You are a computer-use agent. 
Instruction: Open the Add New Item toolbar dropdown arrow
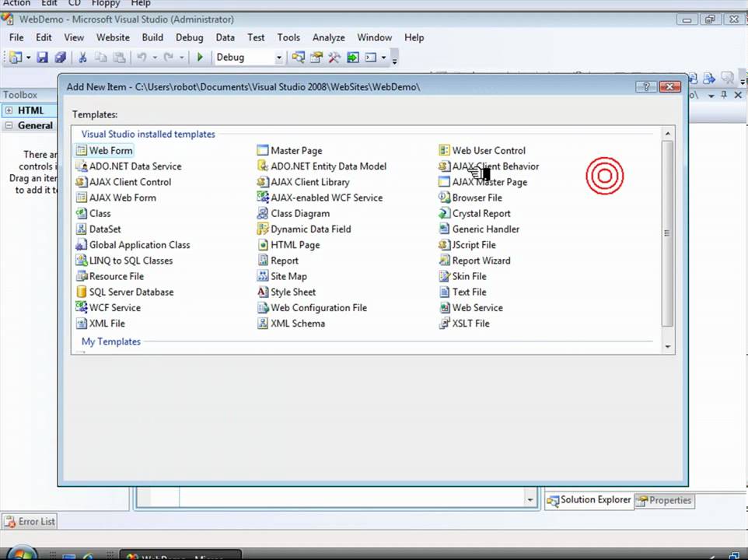pyautogui.click(x=29, y=58)
